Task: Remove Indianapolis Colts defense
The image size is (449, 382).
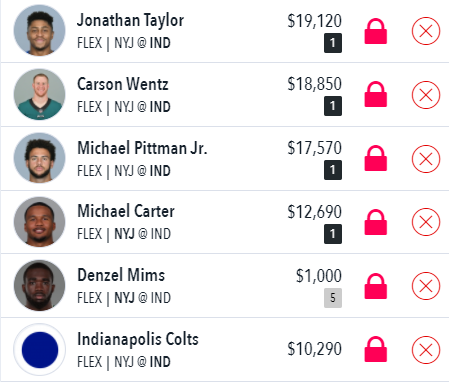Action: coord(426,350)
